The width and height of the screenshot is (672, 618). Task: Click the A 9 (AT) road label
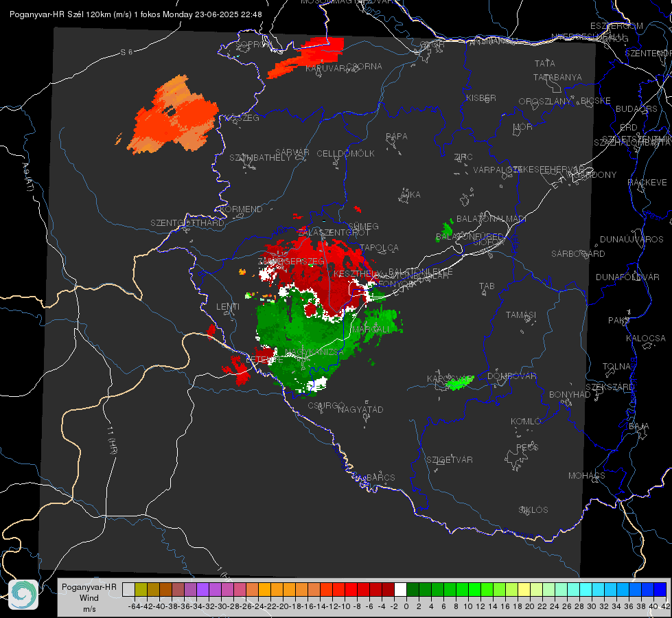point(27,177)
